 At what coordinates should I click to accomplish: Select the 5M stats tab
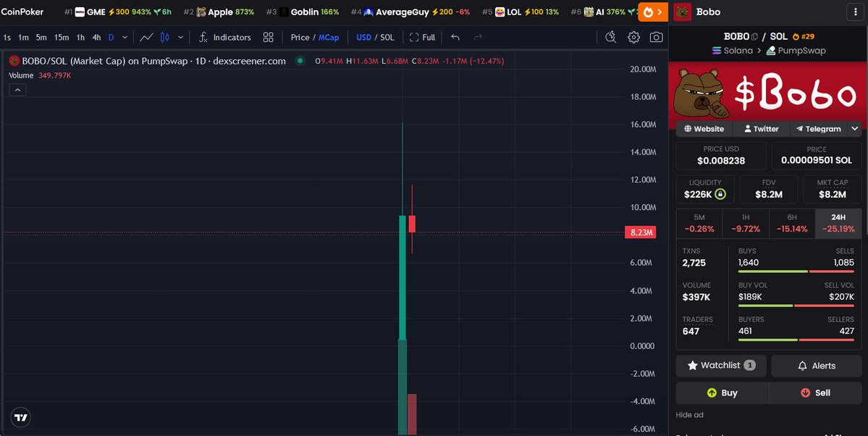point(699,223)
